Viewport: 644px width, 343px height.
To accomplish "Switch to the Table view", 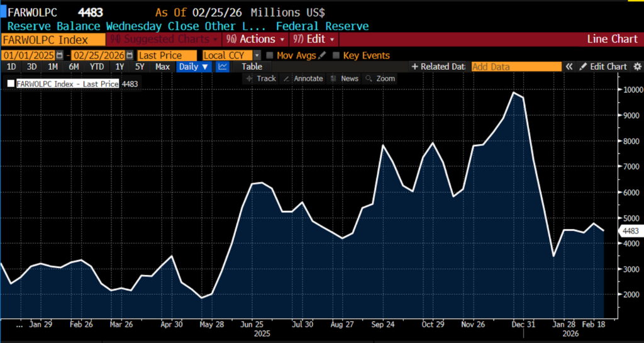I will pos(252,67).
